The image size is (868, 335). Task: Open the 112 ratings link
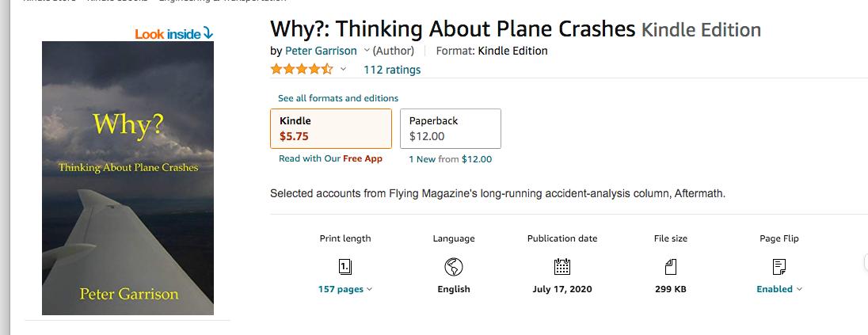[392, 70]
